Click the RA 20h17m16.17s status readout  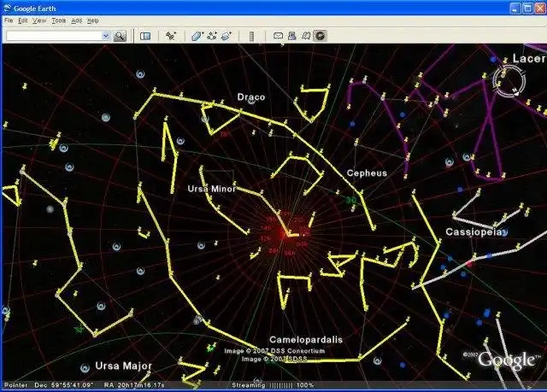tap(134, 385)
